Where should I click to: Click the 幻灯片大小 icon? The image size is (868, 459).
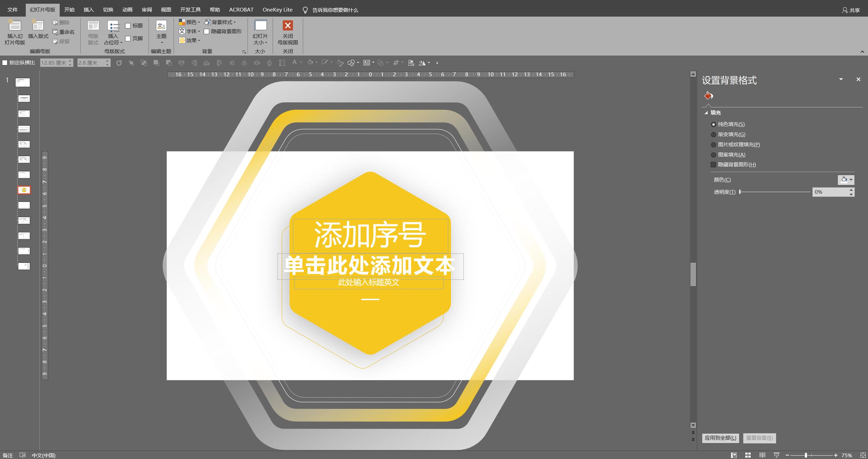pyautogui.click(x=260, y=32)
